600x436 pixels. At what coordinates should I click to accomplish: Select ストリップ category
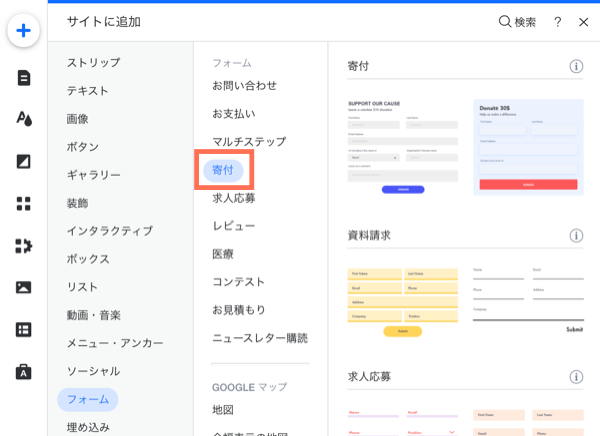coord(94,62)
